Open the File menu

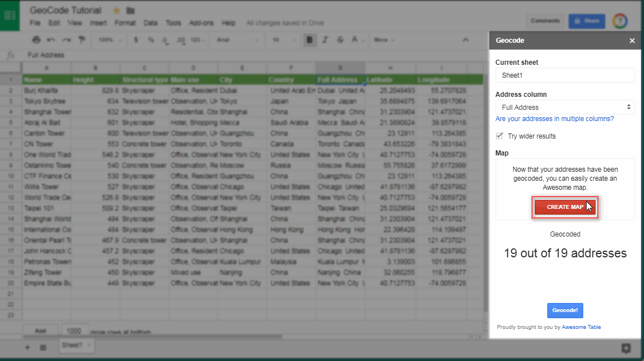tap(35, 23)
